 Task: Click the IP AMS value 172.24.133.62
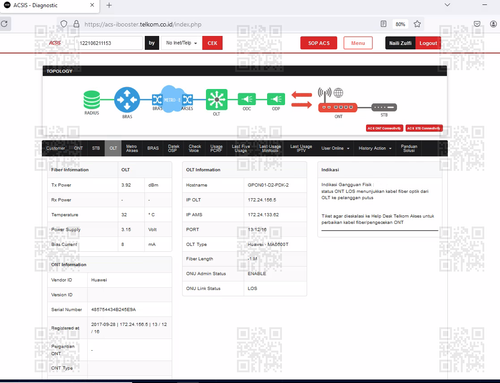tap(263, 215)
